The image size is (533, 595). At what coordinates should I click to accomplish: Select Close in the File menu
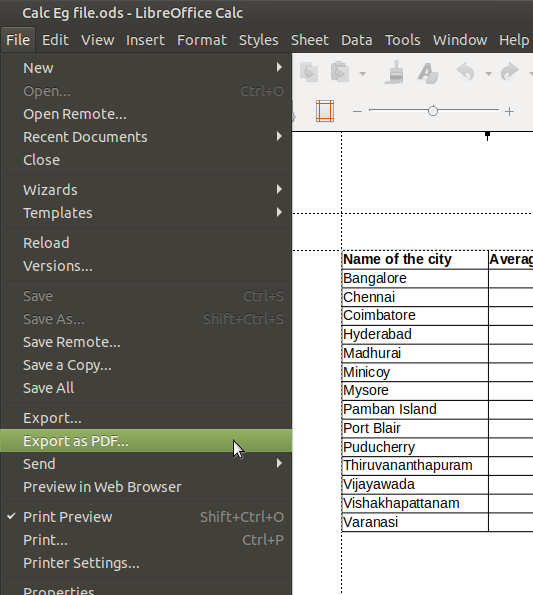pyautogui.click(x=146, y=160)
